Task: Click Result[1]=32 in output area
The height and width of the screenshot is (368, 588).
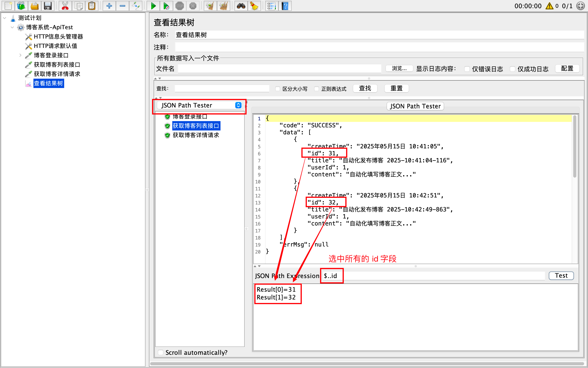Action: click(x=276, y=297)
